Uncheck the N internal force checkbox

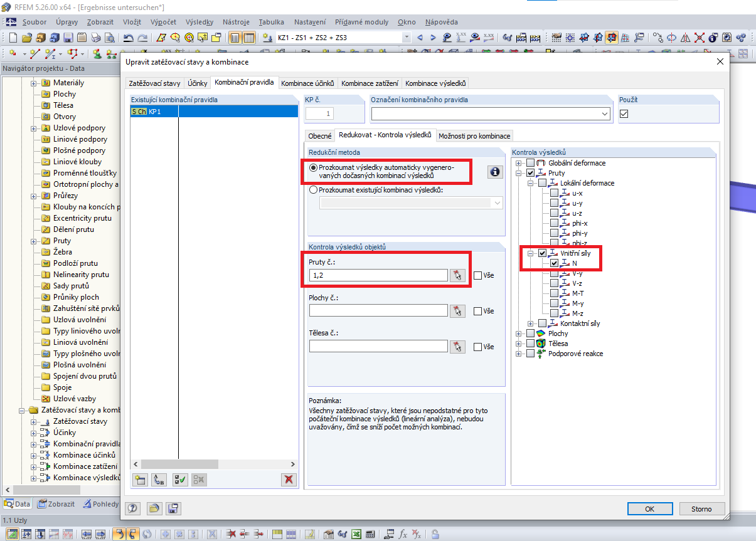[x=555, y=263]
